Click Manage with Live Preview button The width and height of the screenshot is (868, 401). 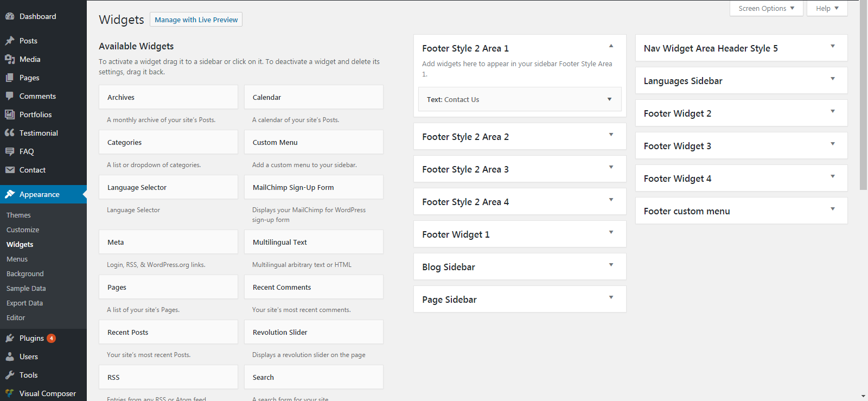pos(196,20)
